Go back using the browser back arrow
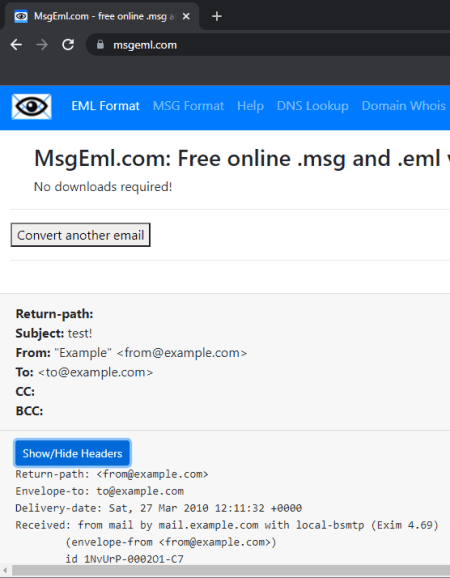This screenshot has width=450, height=578. 16,45
